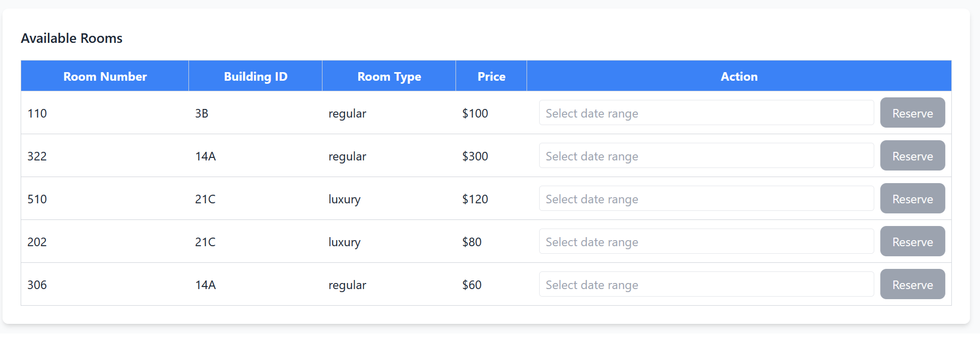This screenshot has width=980, height=338.
Task: Choose date range field in room 202 row
Action: pos(705,242)
